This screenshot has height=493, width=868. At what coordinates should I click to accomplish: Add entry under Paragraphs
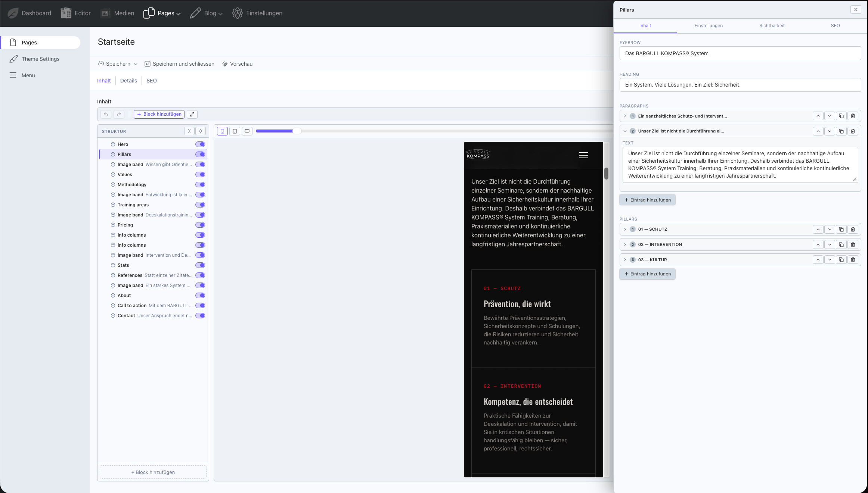647,200
